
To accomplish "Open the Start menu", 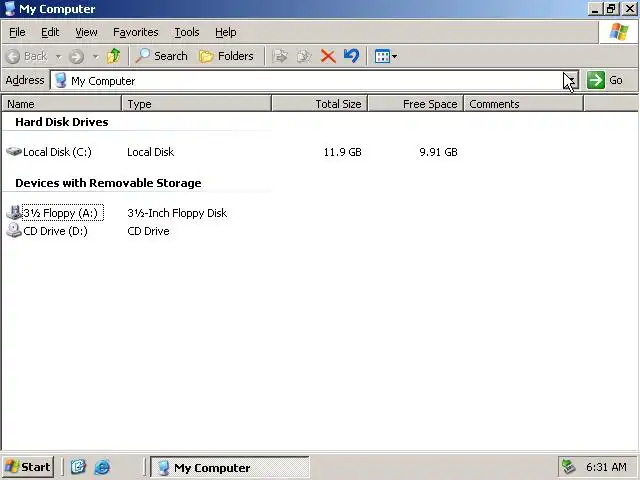I will click(x=28, y=467).
